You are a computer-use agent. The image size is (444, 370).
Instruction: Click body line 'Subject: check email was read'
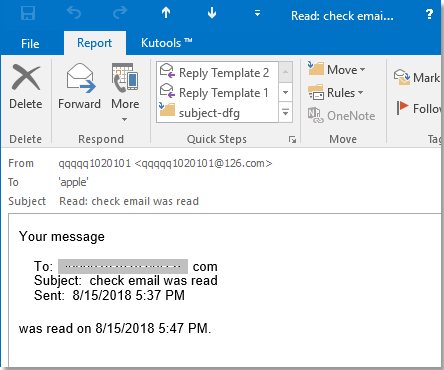[x=126, y=281]
